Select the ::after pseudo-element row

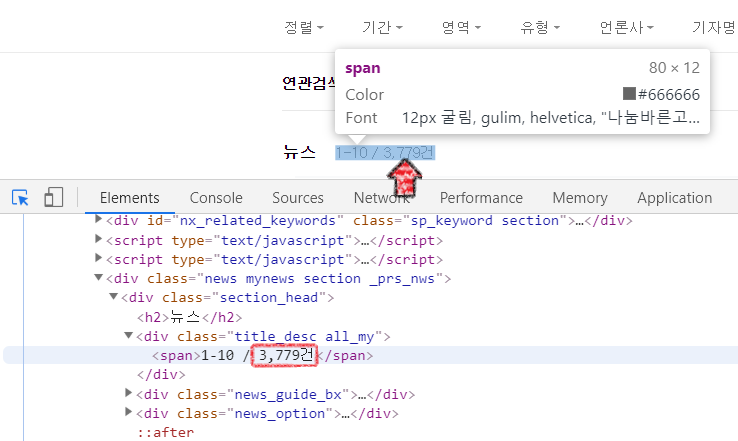pyautogui.click(x=165, y=433)
